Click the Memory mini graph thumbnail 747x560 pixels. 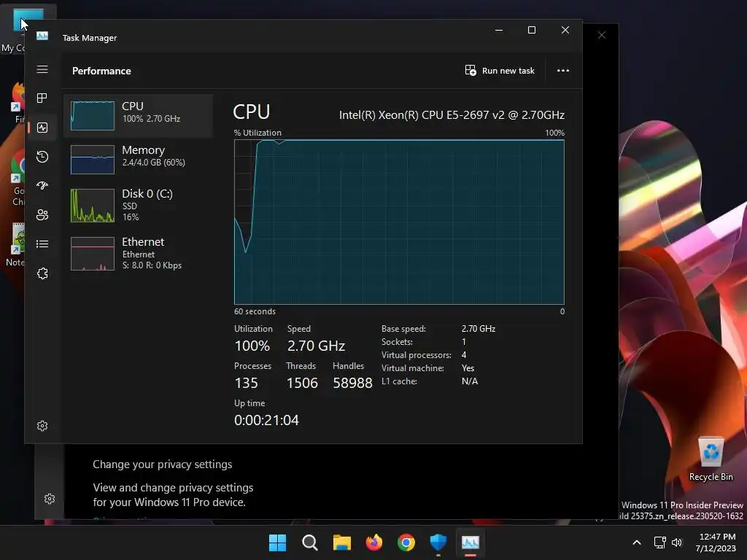pyautogui.click(x=93, y=160)
